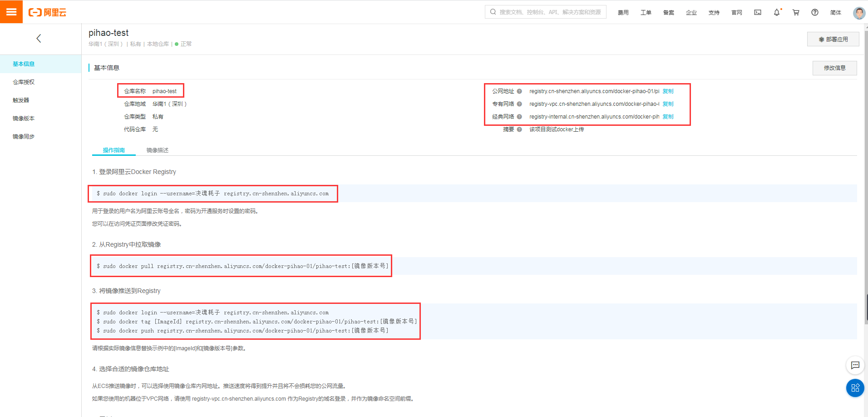
Task: Copy the 公网地址 registry address
Action: pos(668,91)
